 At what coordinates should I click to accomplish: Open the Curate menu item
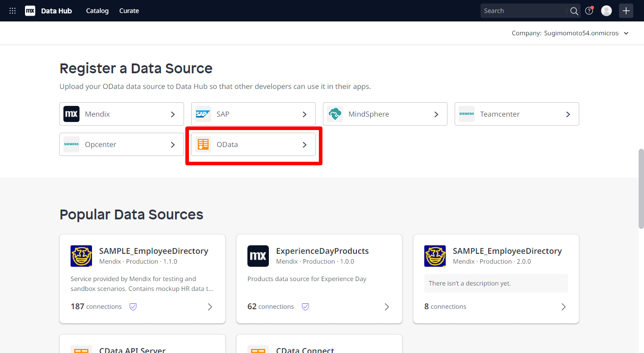pos(129,11)
